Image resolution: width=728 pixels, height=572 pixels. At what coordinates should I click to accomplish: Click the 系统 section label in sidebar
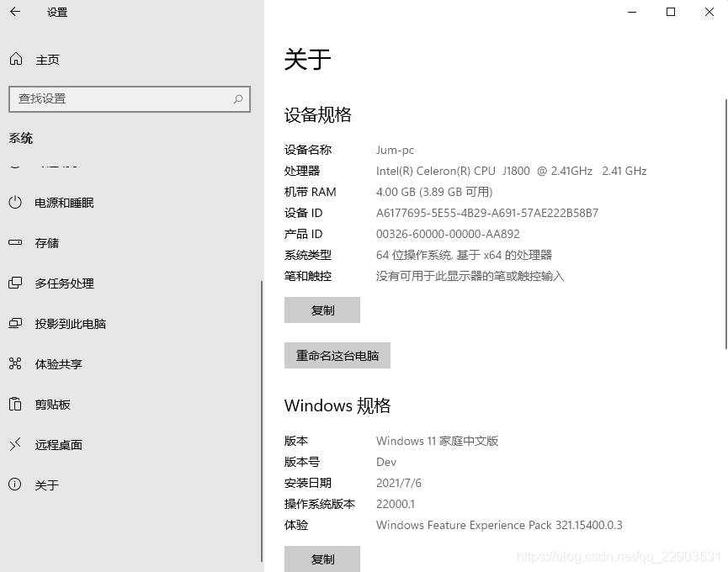tap(21, 138)
